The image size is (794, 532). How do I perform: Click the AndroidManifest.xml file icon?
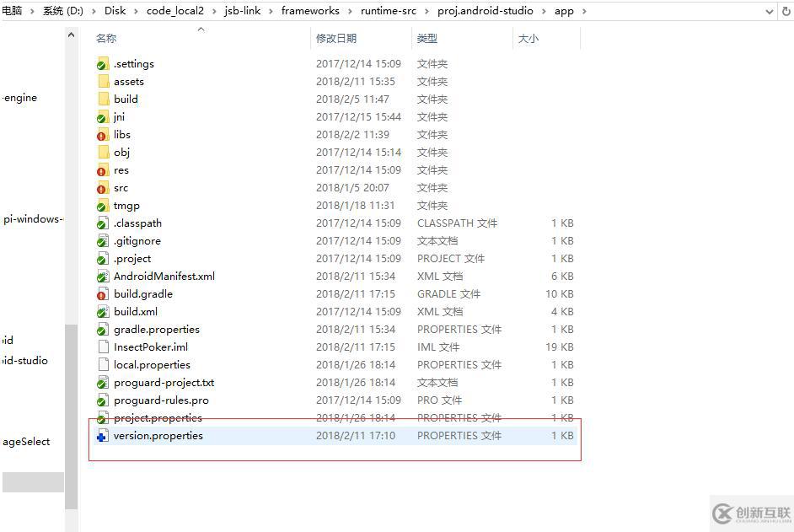click(103, 277)
